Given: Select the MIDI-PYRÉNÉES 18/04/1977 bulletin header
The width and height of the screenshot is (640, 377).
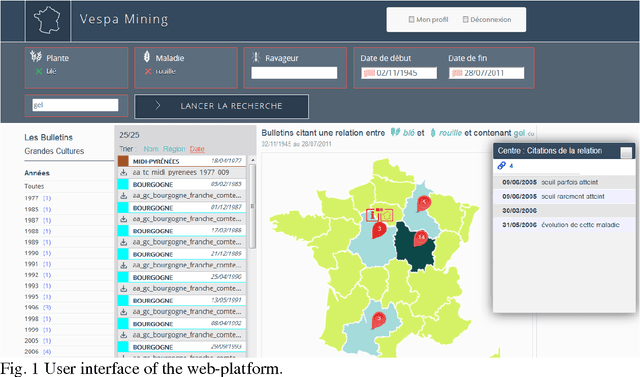Looking at the screenshot, I should point(182,161).
